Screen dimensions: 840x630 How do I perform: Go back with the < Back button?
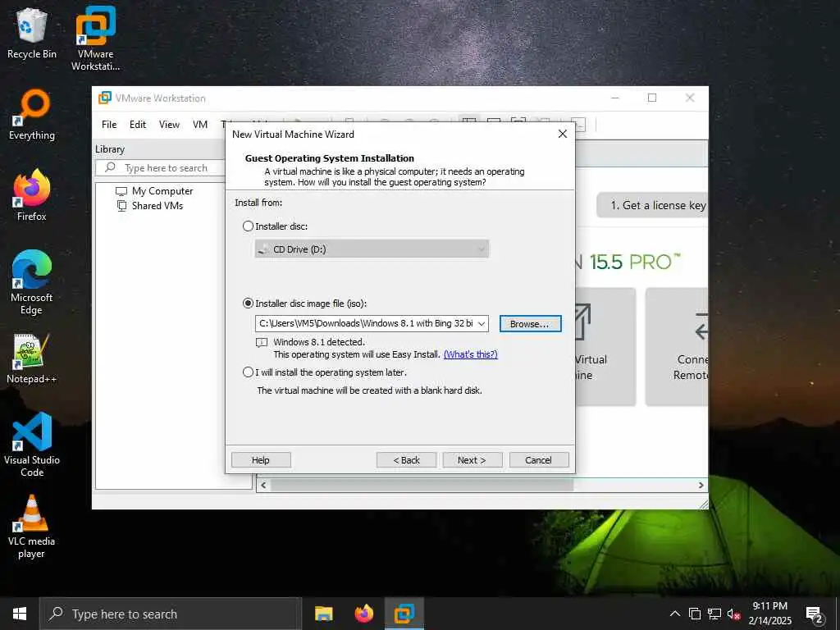(407, 459)
